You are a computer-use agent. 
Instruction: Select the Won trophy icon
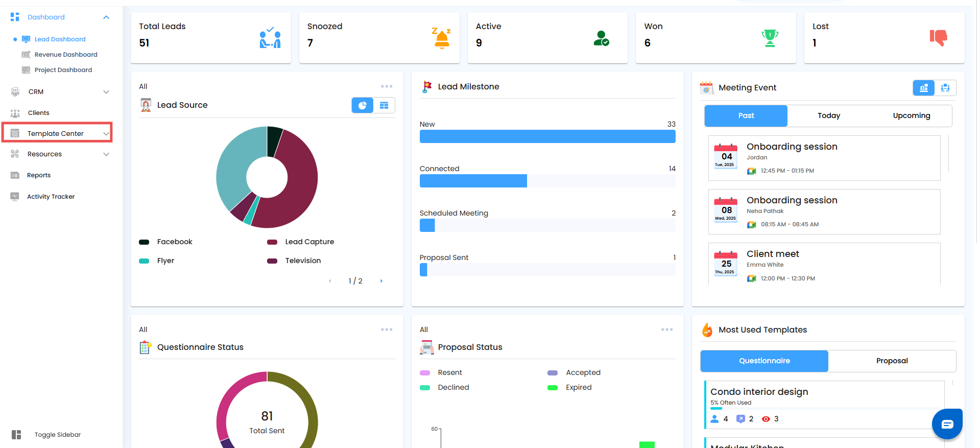[x=770, y=38]
